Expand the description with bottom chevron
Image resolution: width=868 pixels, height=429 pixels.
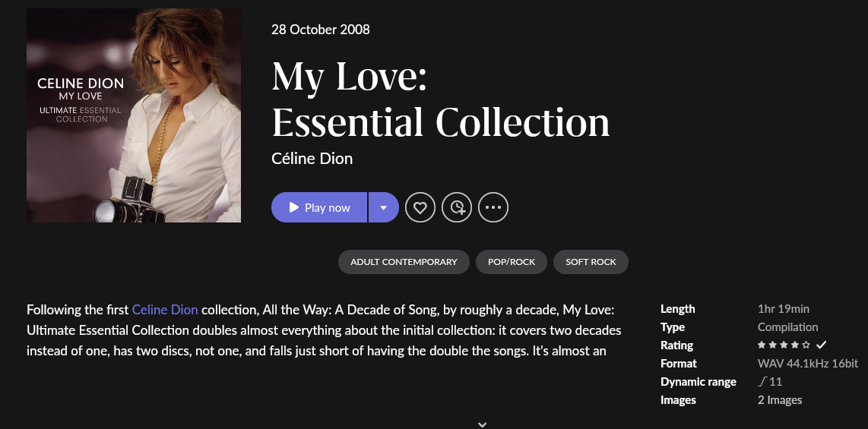[482, 424]
